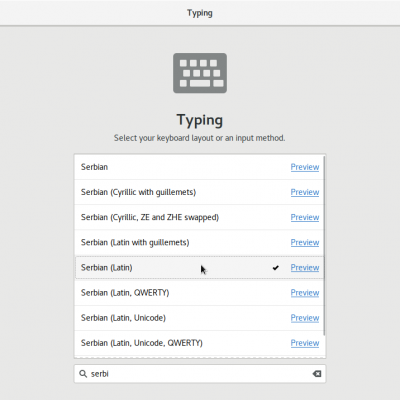This screenshot has width=400, height=400.
Task: Click the magnifier icon in search box
Action: point(83,374)
